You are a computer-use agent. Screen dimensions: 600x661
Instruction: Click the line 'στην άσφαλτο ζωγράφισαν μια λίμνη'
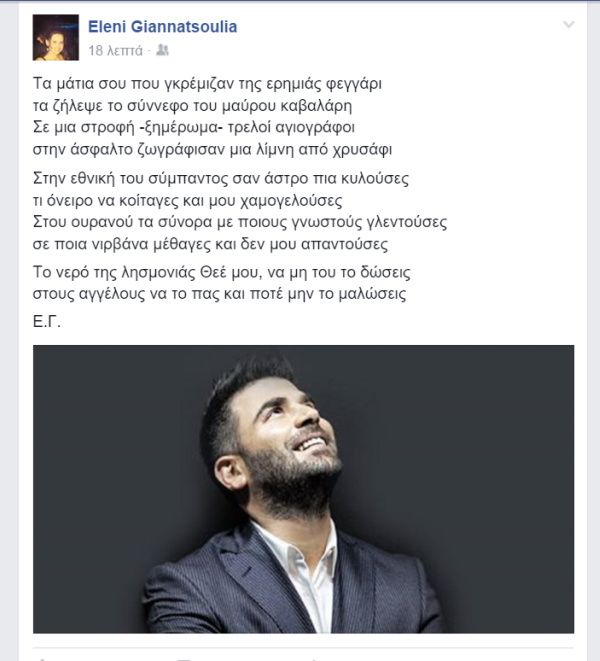[212, 149]
